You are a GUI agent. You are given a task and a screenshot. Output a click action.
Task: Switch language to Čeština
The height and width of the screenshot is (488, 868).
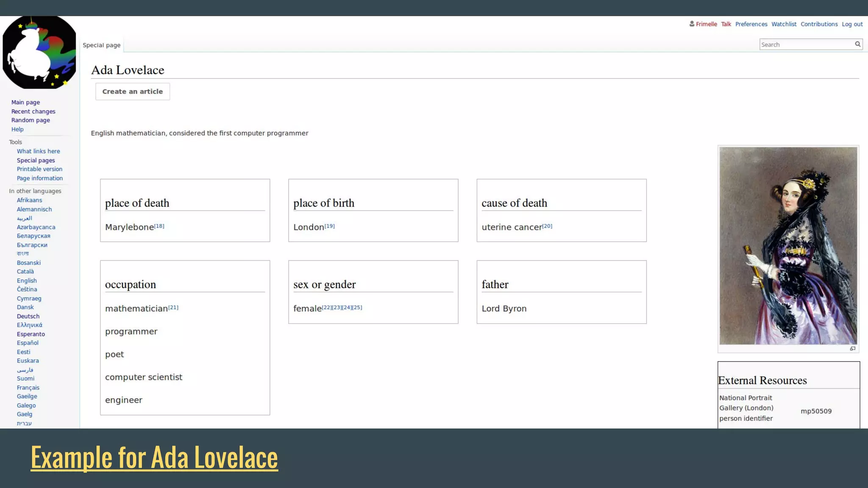click(x=27, y=289)
